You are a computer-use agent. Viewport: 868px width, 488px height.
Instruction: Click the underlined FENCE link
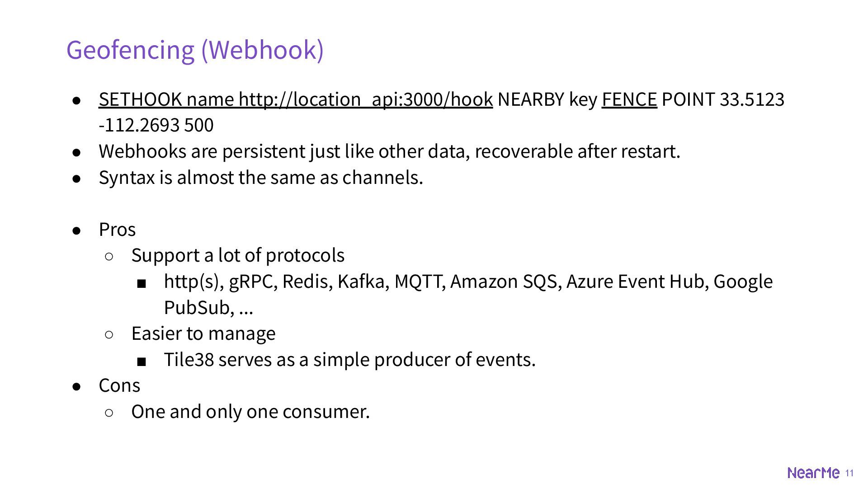click(629, 99)
